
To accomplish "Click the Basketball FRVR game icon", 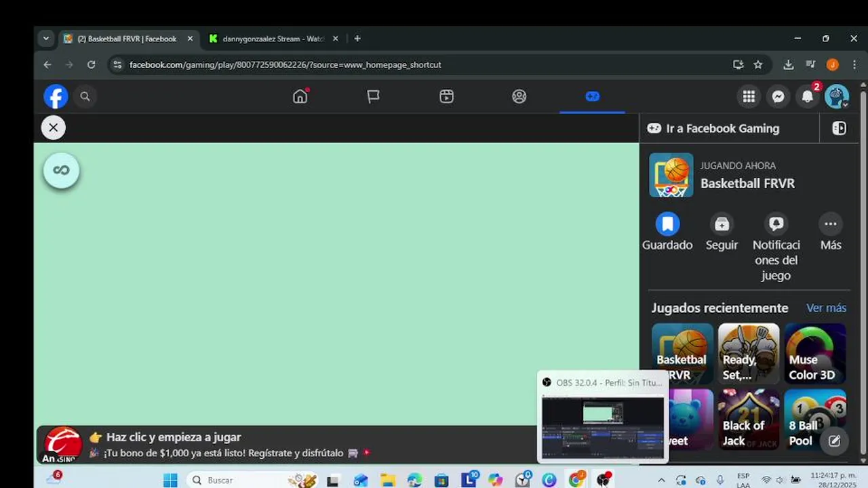I will [671, 175].
